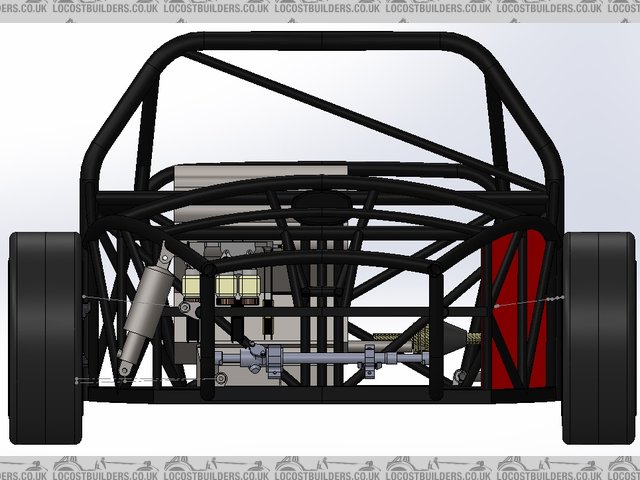Click the LOCOSTBUILDERS.CO.UK watermark in top banner
The image size is (640, 480).
[x=320, y=10]
